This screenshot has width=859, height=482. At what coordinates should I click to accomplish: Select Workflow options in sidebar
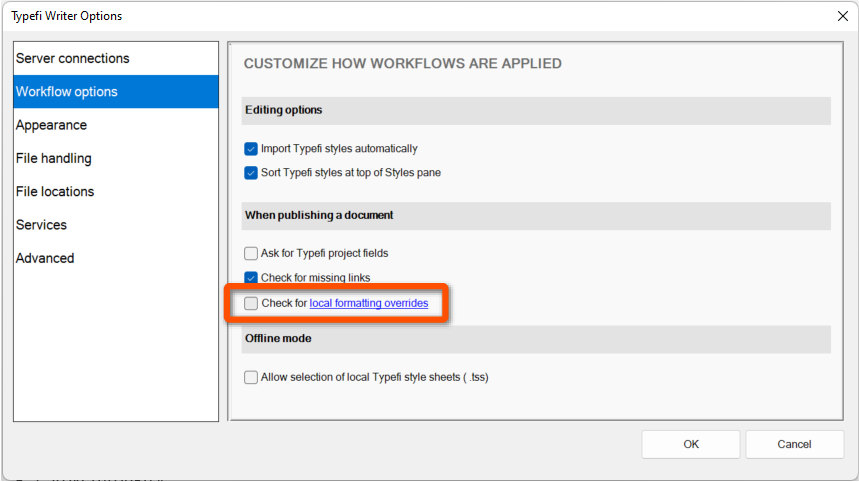(116, 91)
